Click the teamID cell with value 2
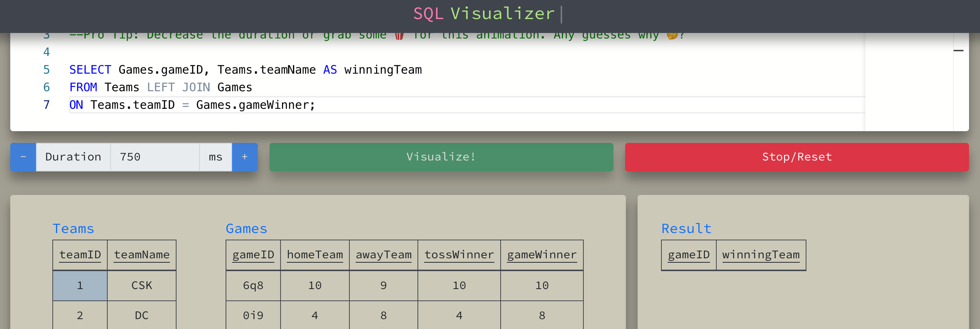This screenshot has height=329, width=980. pos(80,315)
